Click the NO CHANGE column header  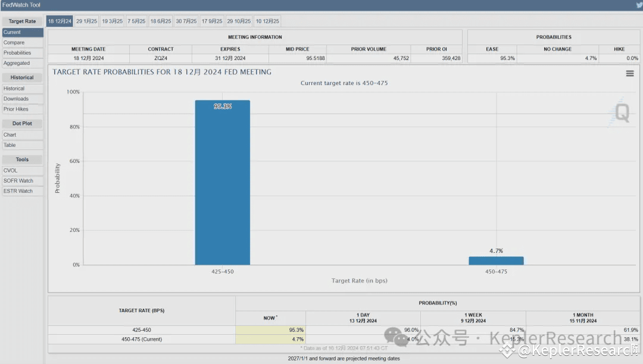(557, 49)
